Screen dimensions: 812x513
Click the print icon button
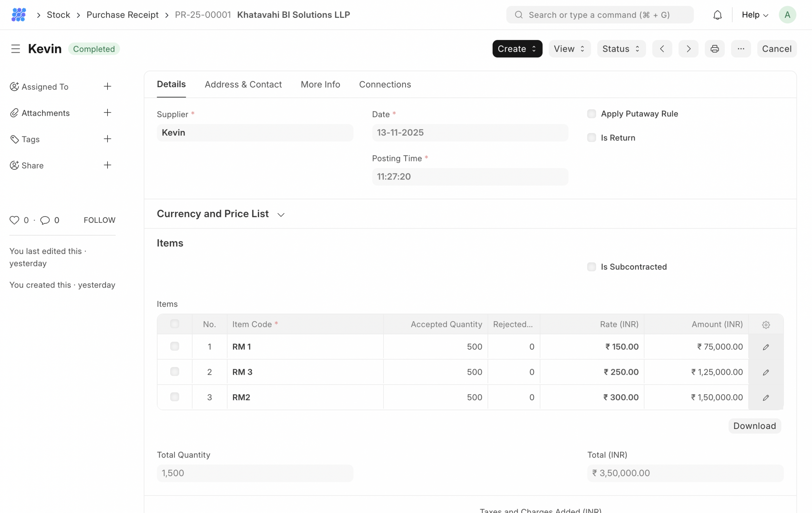tap(714, 49)
